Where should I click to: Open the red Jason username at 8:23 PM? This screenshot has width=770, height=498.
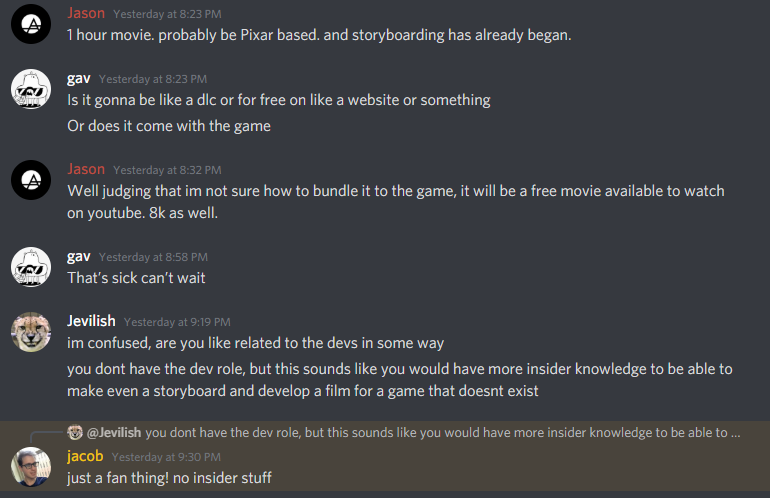point(86,13)
